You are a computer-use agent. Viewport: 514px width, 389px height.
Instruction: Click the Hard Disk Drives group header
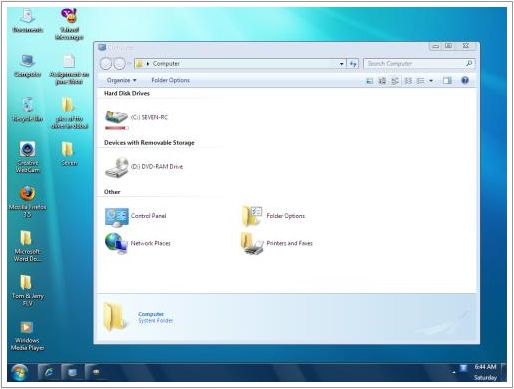[x=127, y=93]
